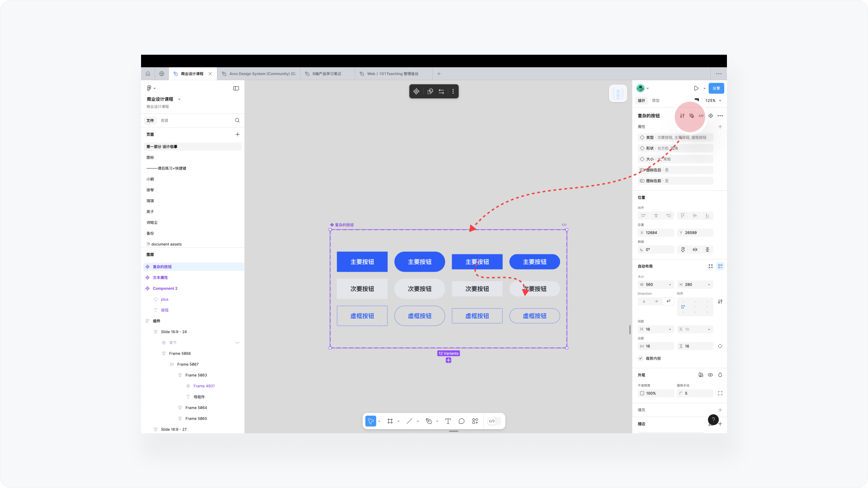Click the align left icon in 对齐
Screen dimensions: 868x488
tap(644, 216)
